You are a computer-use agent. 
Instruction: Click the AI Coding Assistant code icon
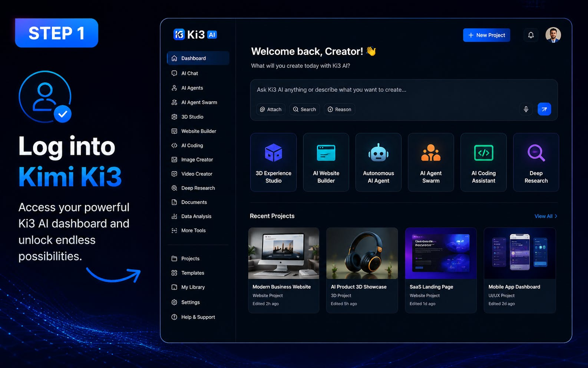pyautogui.click(x=483, y=153)
